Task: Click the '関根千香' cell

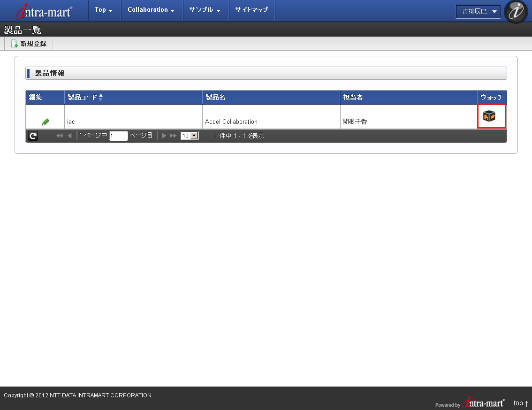Action: point(409,117)
